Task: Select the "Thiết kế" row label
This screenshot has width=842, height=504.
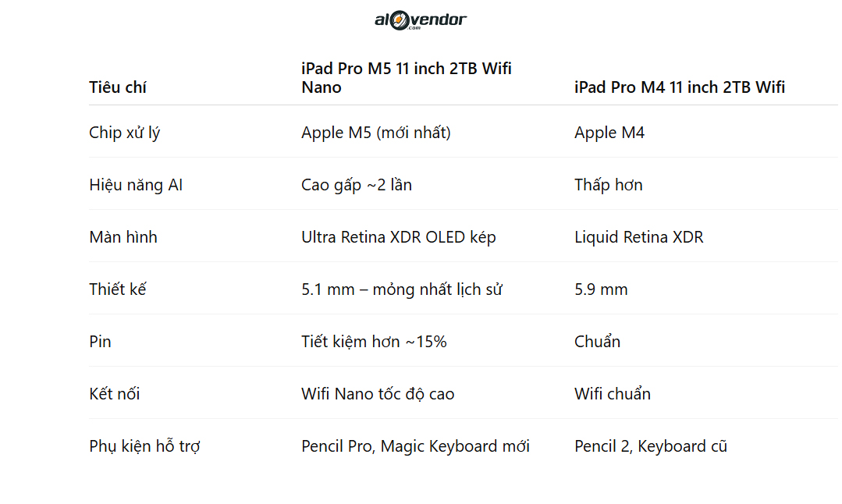Action: click(118, 289)
